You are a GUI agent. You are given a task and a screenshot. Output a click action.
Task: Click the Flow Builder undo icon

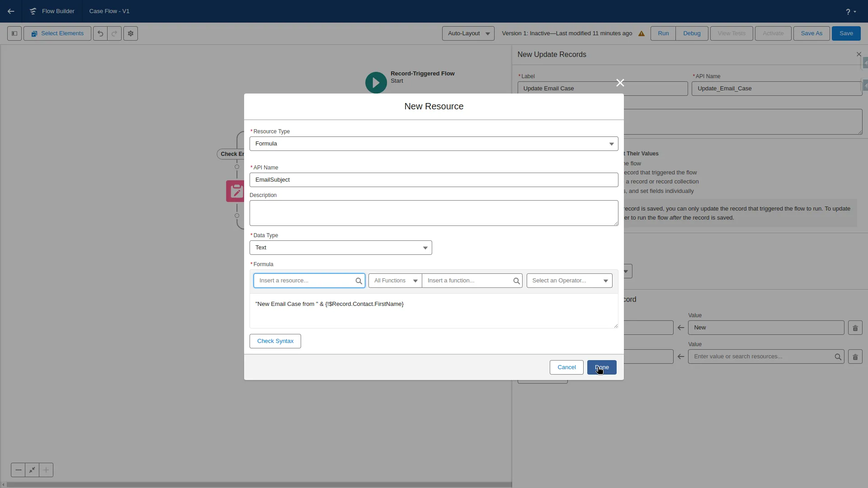pos(100,33)
